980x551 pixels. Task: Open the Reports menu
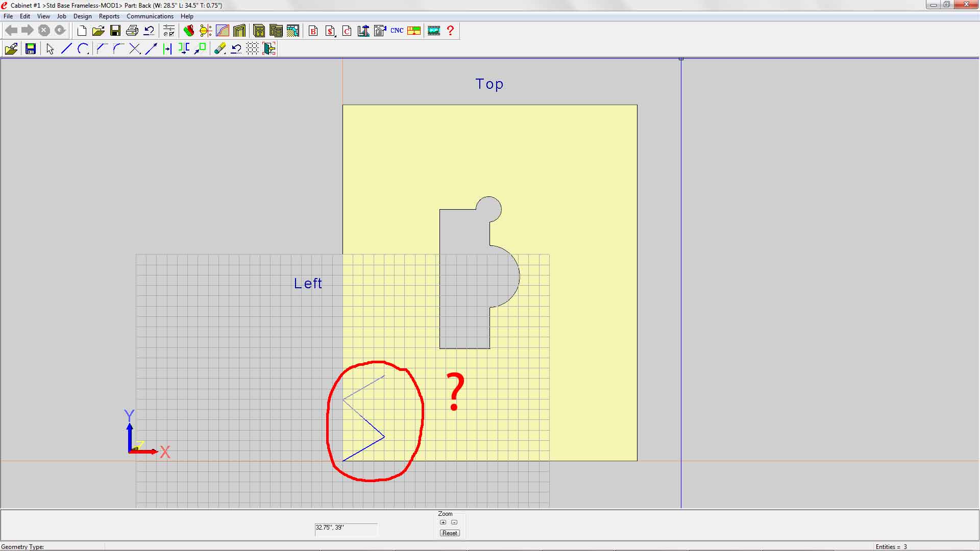point(109,16)
